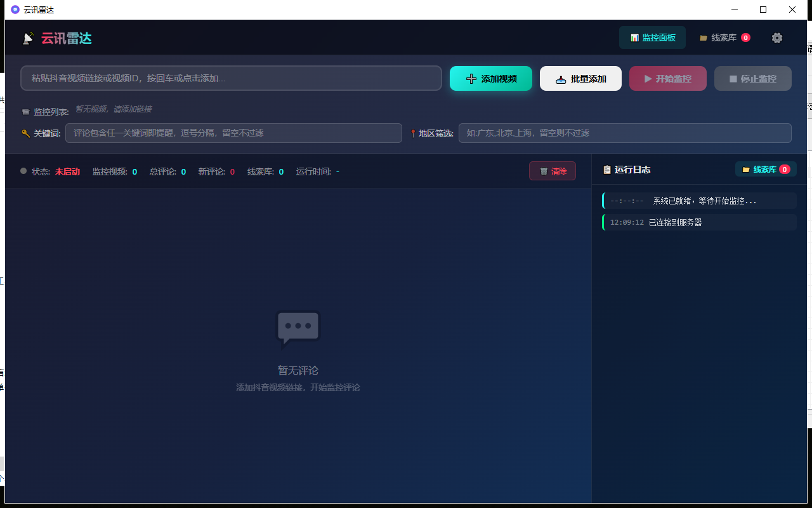This screenshot has width=812, height=508.
Task: Start monitoring with 开始监控 button
Action: coord(668,79)
